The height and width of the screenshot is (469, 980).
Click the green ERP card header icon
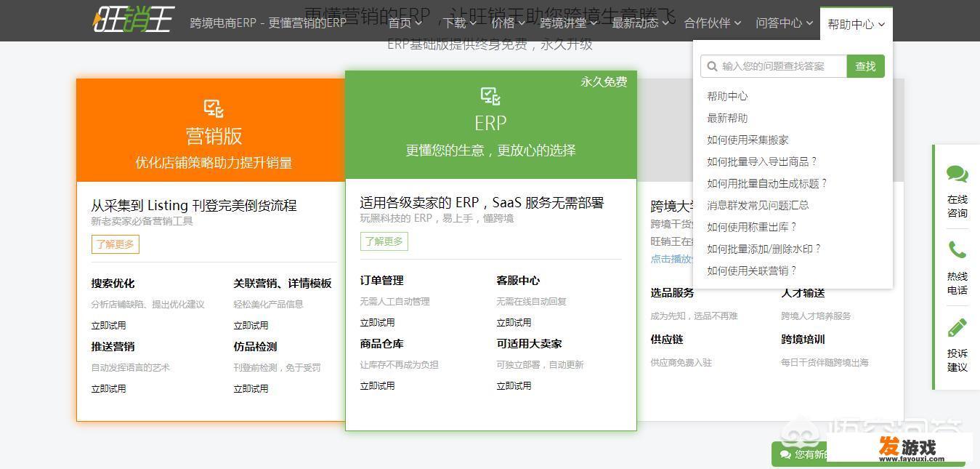point(490,96)
